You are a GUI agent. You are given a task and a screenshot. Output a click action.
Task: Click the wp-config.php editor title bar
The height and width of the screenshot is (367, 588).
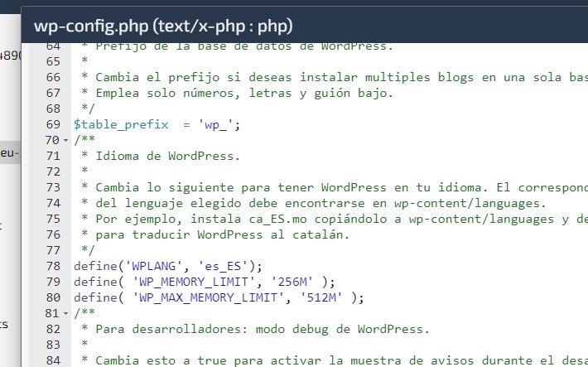[305, 26]
